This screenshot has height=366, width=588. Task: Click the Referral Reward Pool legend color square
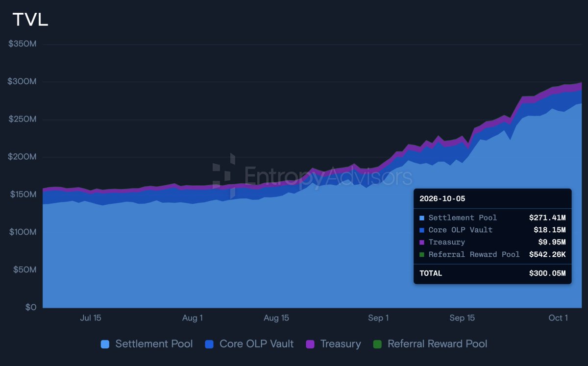[377, 344]
